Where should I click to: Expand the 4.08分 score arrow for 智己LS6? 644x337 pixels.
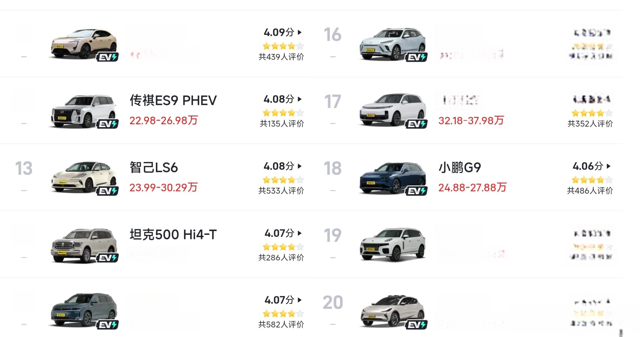click(x=300, y=166)
